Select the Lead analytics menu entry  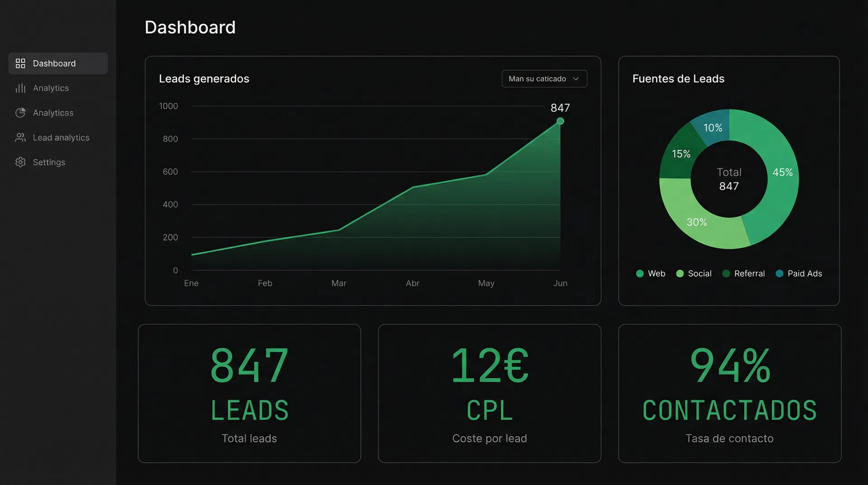click(61, 138)
